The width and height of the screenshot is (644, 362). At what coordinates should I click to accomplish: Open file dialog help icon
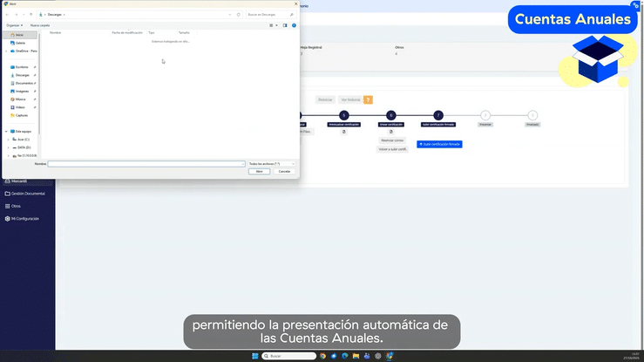[294, 25]
